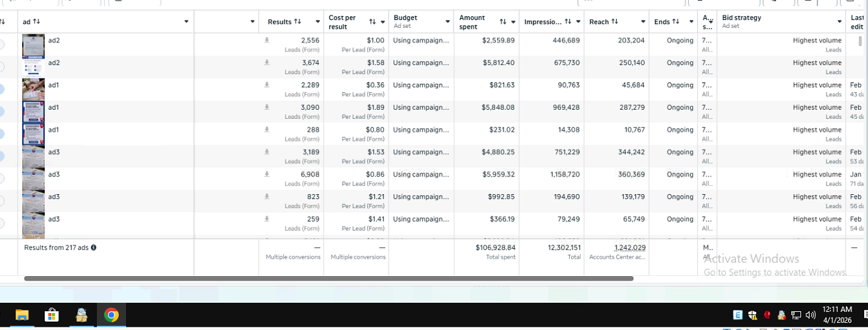Open the ad3 ad with 3,189 results

tap(54, 152)
